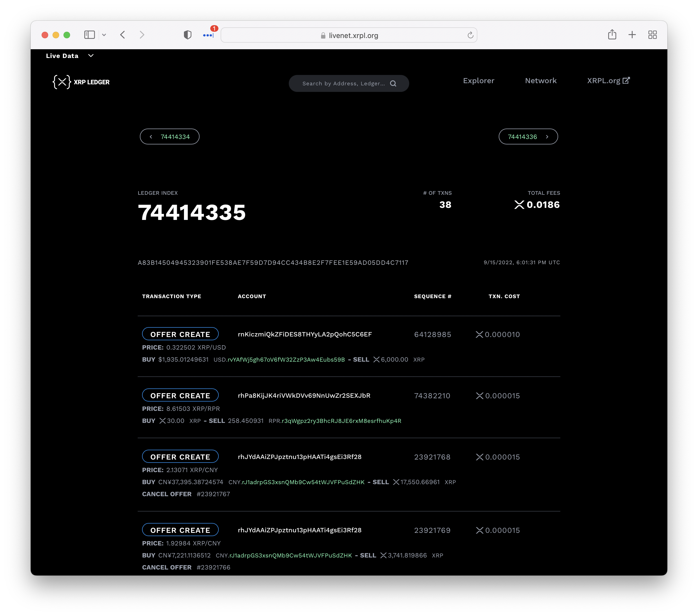The height and width of the screenshot is (616, 698).
Task: Click the share icon in the browser toolbar
Action: [612, 34]
